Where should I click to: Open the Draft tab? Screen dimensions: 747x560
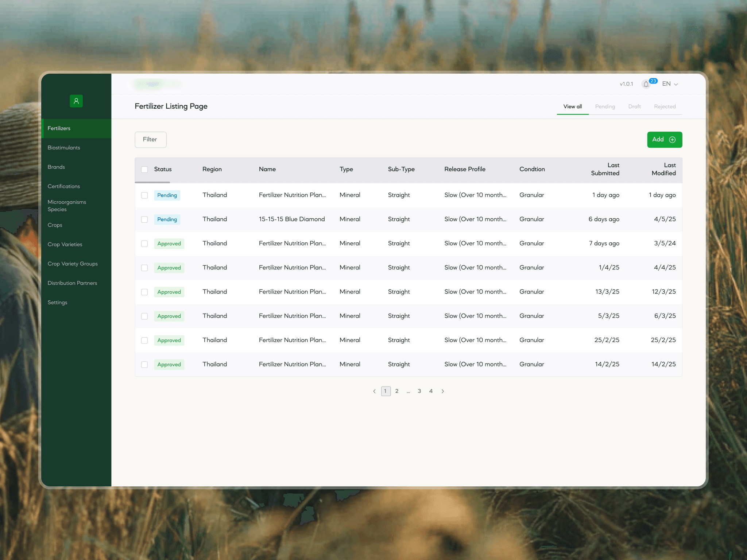point(634,106)
